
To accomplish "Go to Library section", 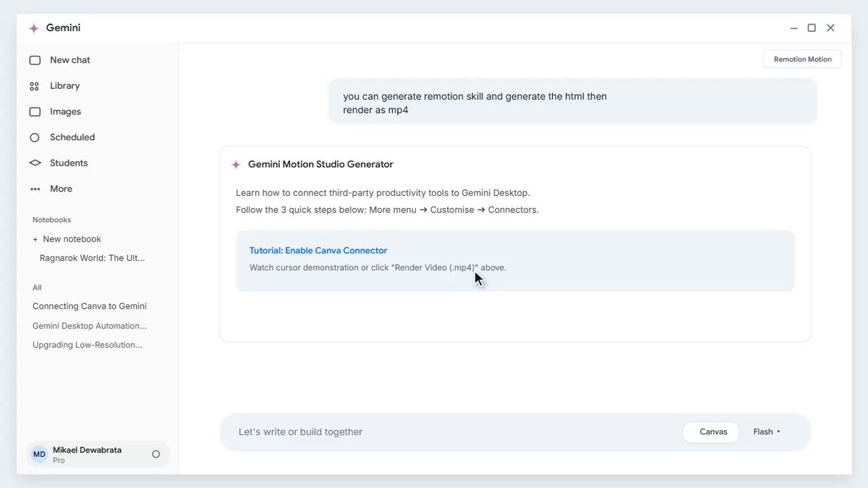I will tap(65, 86).
